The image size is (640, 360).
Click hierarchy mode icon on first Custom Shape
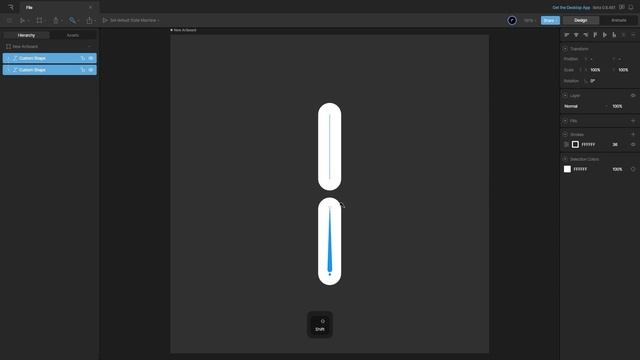[83, 58]
